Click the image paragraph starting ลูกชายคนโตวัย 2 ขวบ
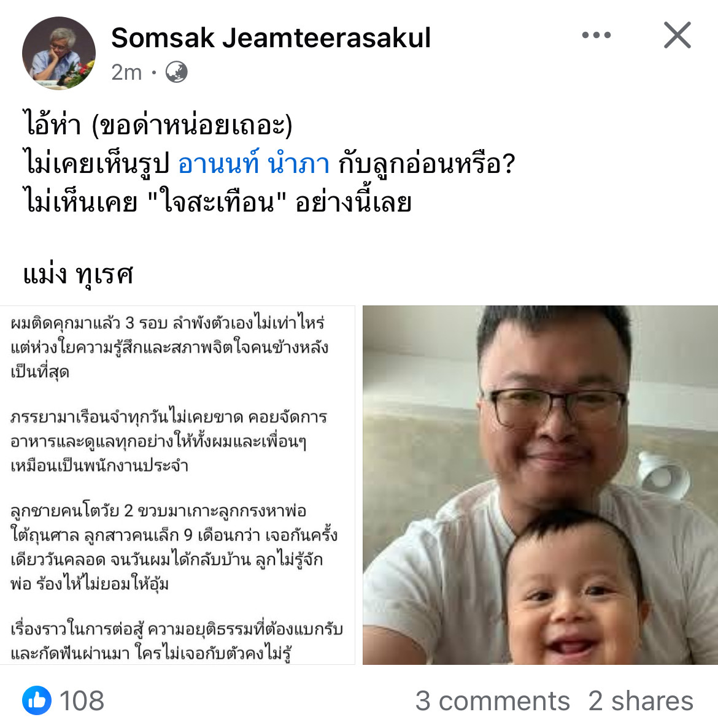This screenshot has width=718, height=728. point(174,547)
